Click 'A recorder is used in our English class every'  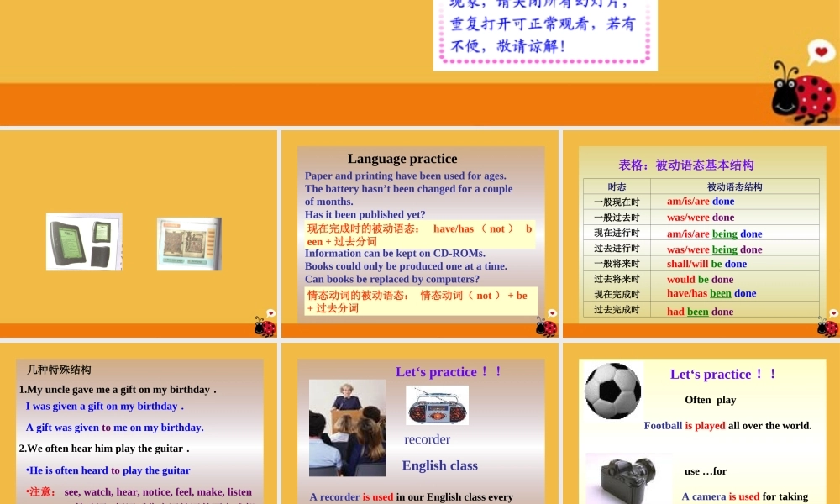point(412,497)
